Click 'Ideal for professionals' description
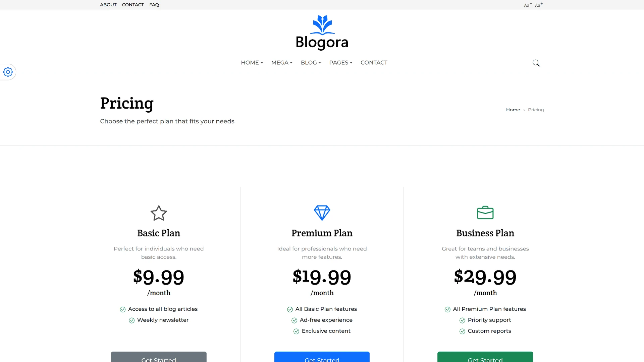The height and width of the screenshot is (362, 644). coord(322,253)
